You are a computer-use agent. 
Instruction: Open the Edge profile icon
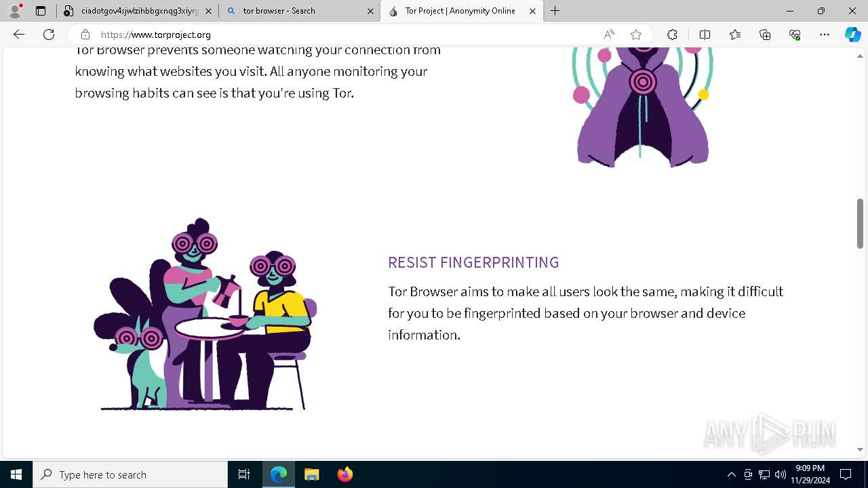(15, 11)
